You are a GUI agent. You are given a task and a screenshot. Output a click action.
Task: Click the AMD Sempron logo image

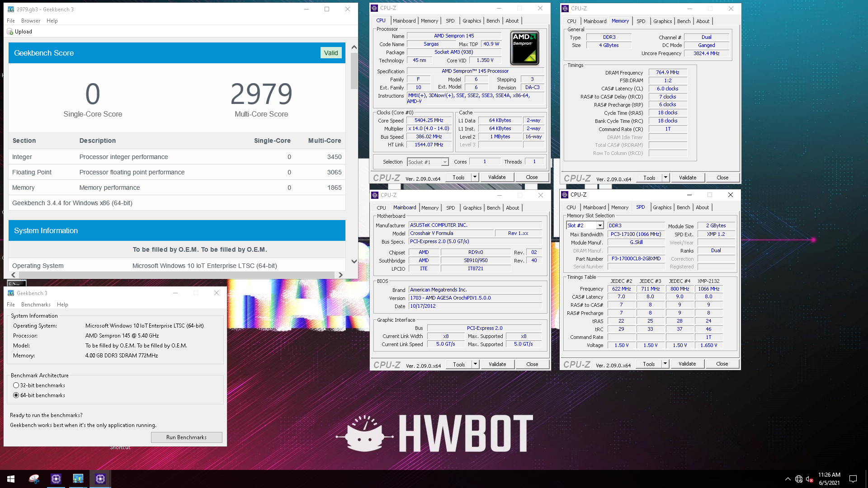coord(524,47)
